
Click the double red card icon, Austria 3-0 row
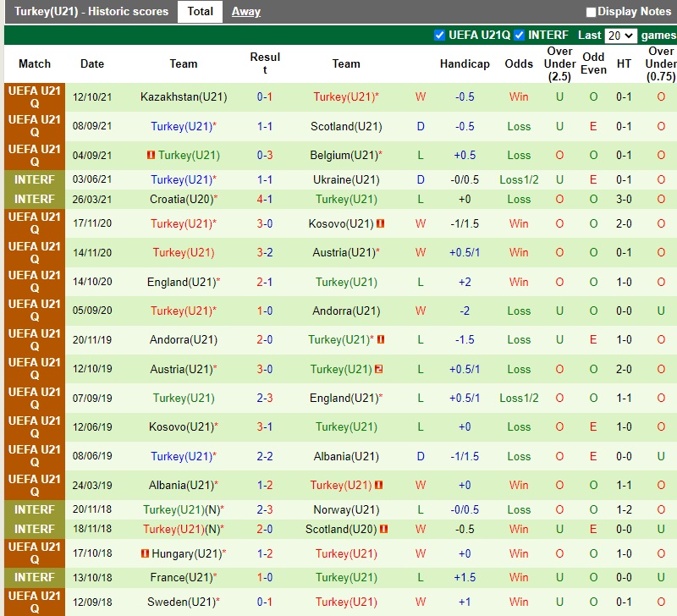(x=379, y=369)
